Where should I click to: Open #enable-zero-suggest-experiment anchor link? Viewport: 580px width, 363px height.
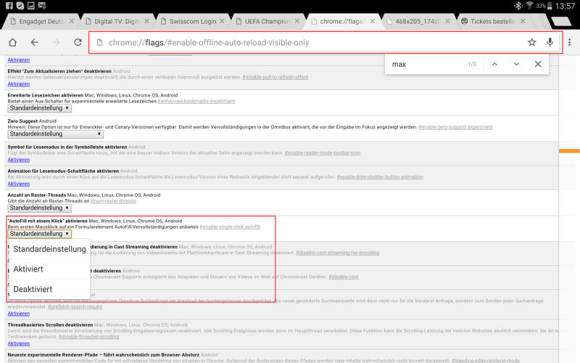[455, 127]
